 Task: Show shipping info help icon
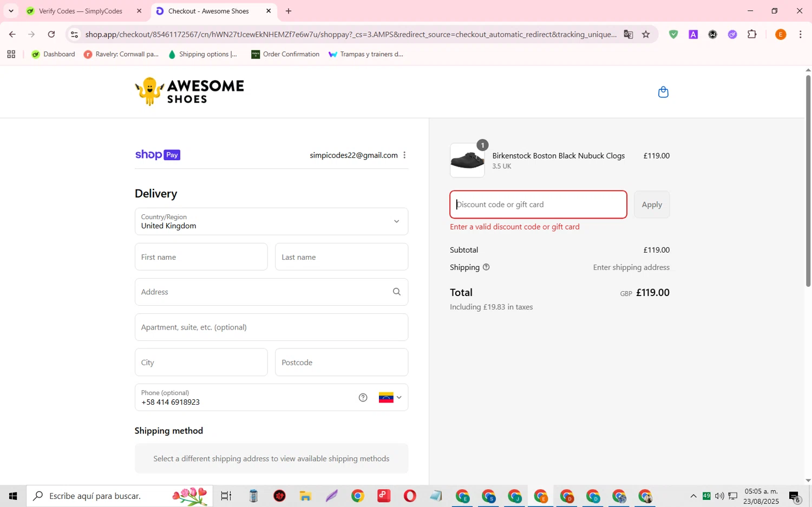click(x=486, y=267)
